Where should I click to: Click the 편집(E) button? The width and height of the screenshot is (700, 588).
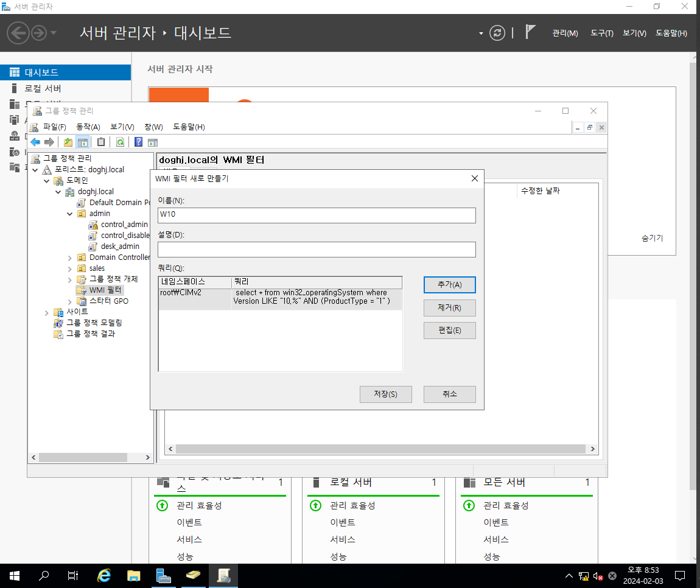coord(450,331)
